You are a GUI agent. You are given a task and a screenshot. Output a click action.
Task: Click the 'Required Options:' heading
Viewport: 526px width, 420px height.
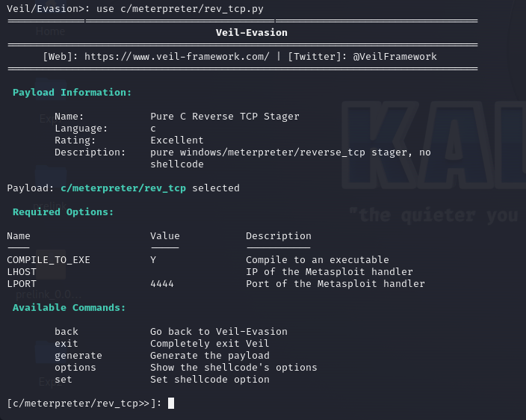tap(63, 212)
